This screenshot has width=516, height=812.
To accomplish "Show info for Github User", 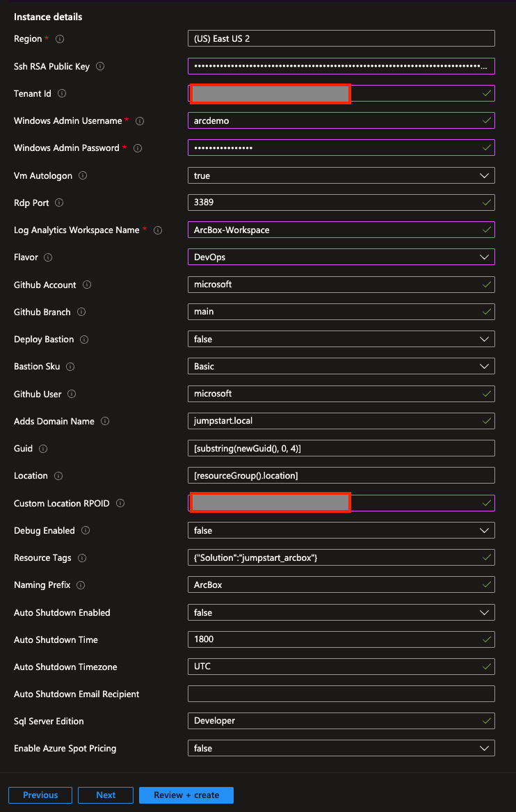I will [x=72, y=394].
